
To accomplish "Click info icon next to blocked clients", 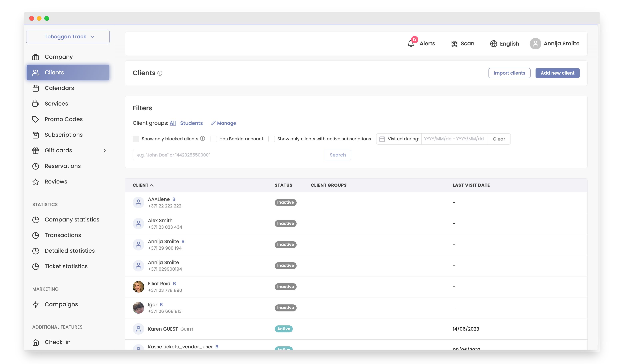I will 203,139.
